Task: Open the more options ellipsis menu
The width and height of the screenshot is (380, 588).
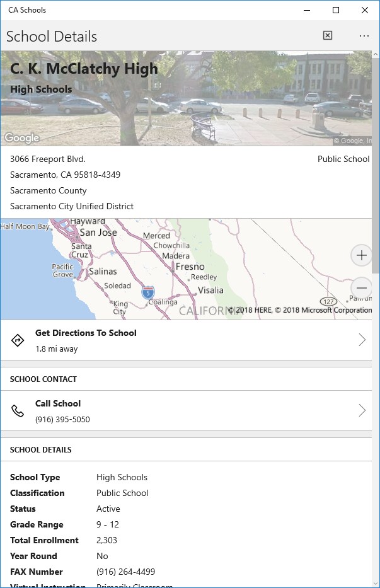Action: 364,36
